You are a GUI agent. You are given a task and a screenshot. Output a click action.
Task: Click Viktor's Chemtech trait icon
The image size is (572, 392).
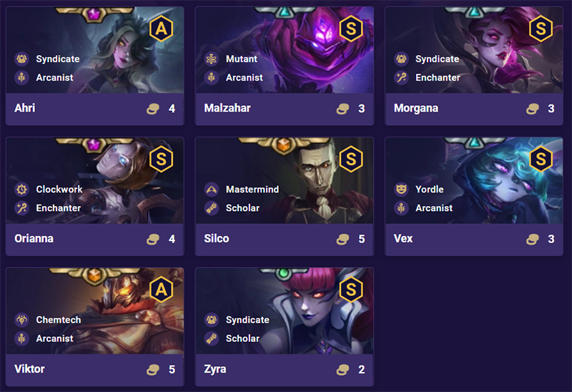[x=22, y=320]
